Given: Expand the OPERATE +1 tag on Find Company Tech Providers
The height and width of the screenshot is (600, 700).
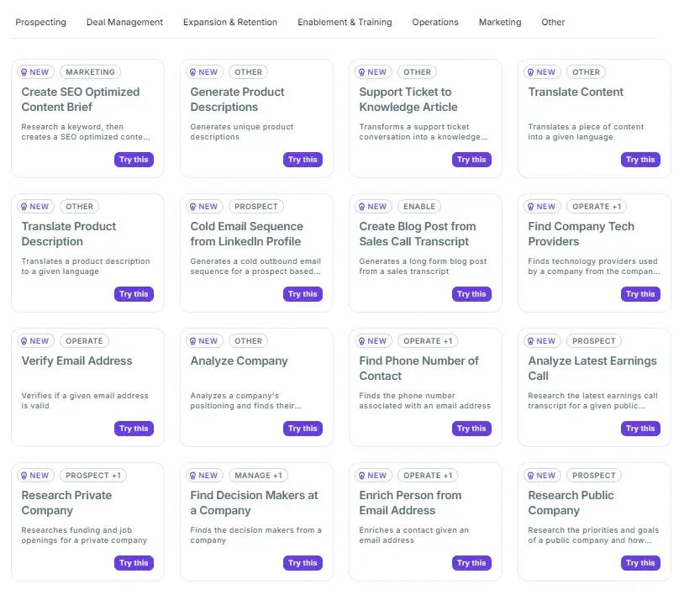Looking at the screenshot, I should (597, 207).
